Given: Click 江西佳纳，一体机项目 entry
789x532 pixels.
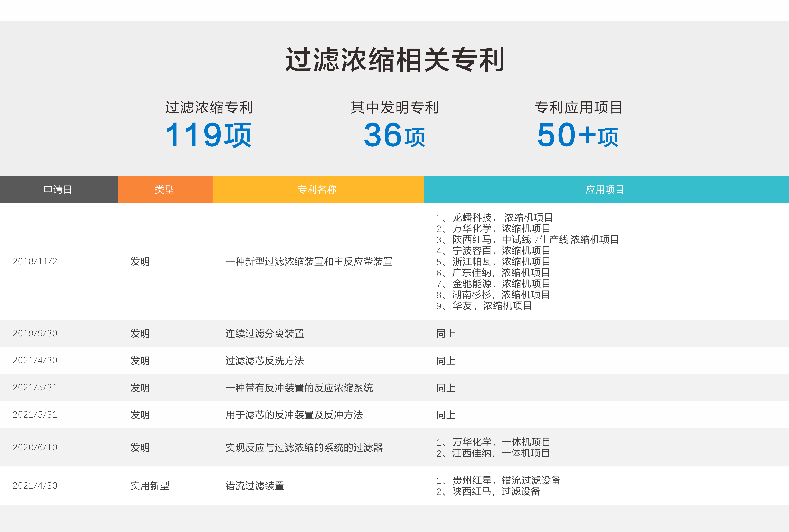Looking at the screenshot, I should pyautogui.click(x=501, y=453).
